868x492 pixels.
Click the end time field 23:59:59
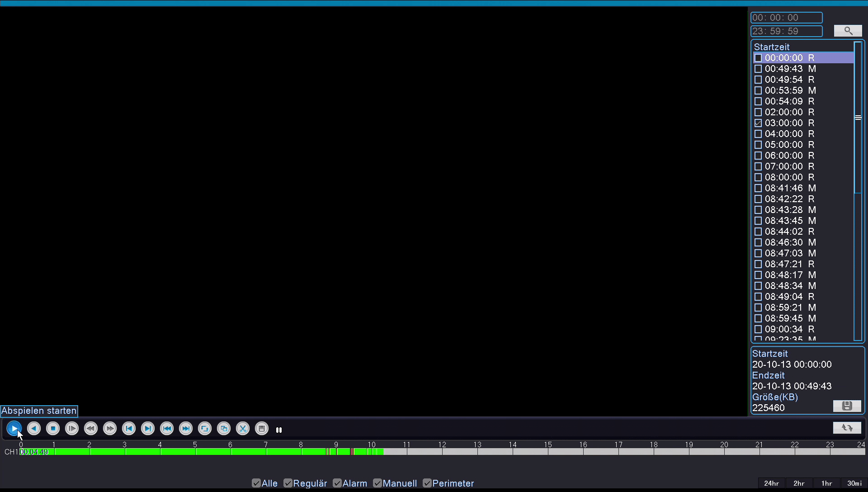787,31
